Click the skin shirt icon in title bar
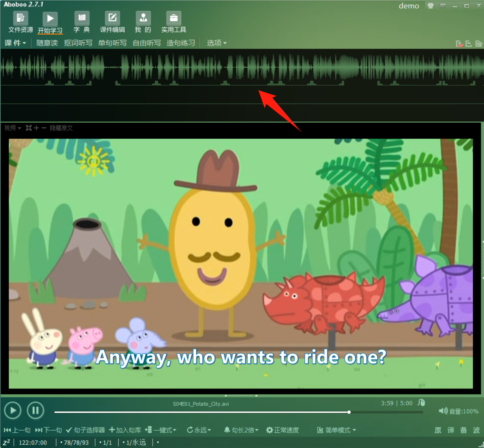 (x=430, y=6)
